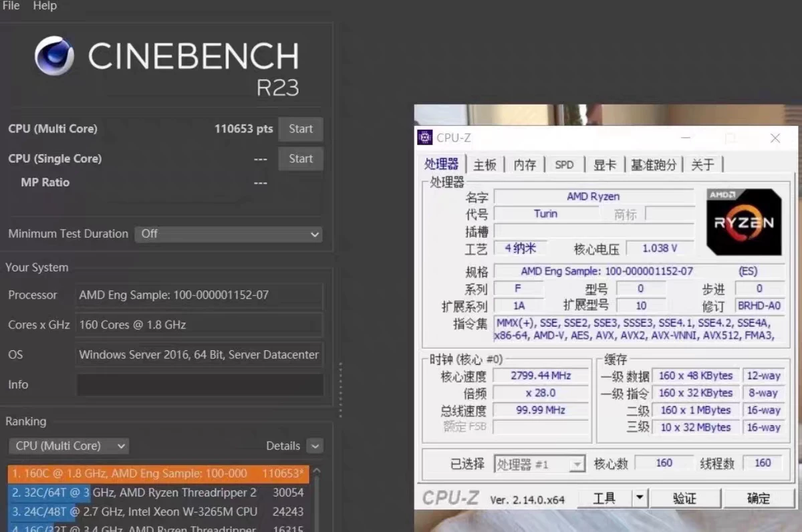
Task: Click the 工具 button in CPU-Z
Action: (604, 499)
